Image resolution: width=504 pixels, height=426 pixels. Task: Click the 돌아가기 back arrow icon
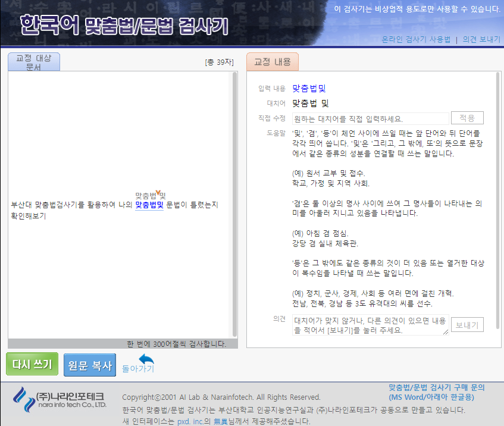(x=146, y=359)
